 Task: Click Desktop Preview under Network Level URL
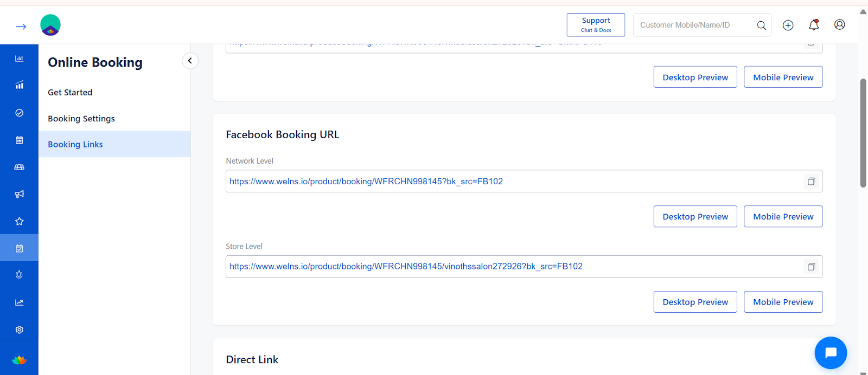695,216
